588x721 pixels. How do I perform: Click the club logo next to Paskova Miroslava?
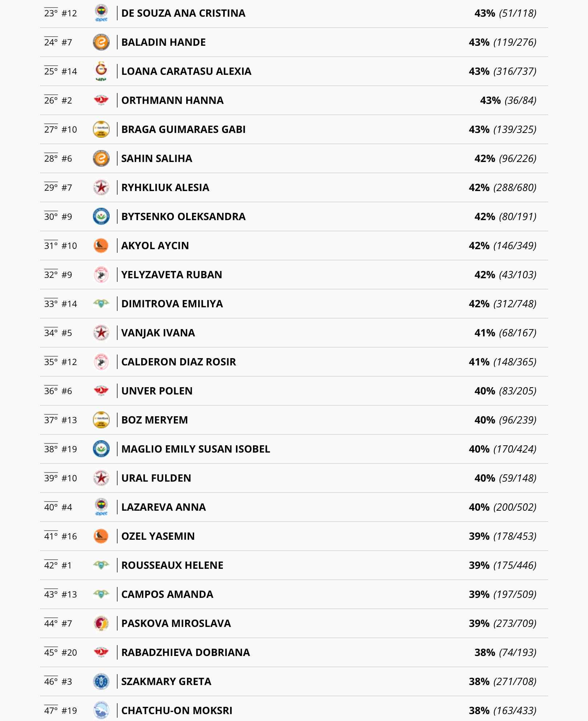101,623
